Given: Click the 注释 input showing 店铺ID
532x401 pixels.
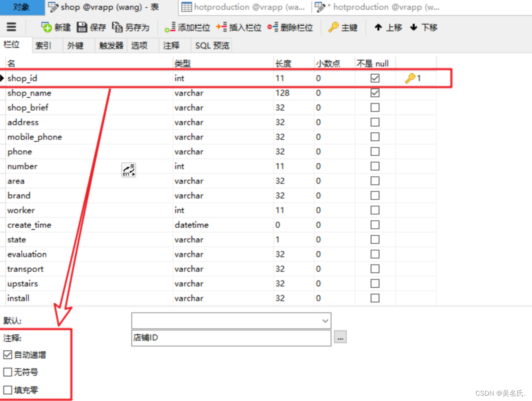Looking at the screenshot, I should click(231, 338).
